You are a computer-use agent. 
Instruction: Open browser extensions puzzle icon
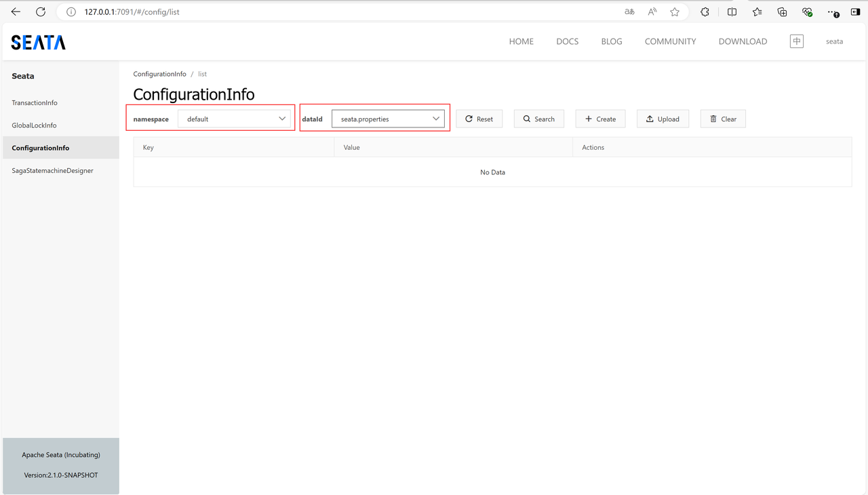pyautogui.click(x=705, y=12)
